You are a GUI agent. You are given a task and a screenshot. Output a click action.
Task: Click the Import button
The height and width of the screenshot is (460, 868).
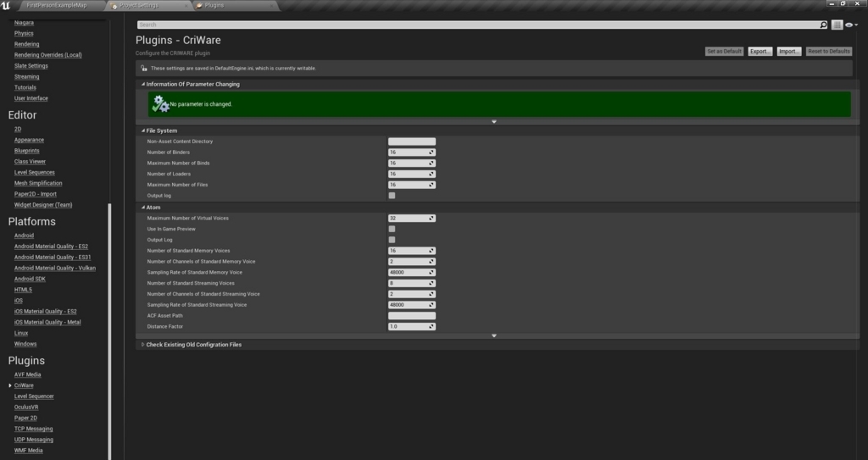(x=789, y=52)
